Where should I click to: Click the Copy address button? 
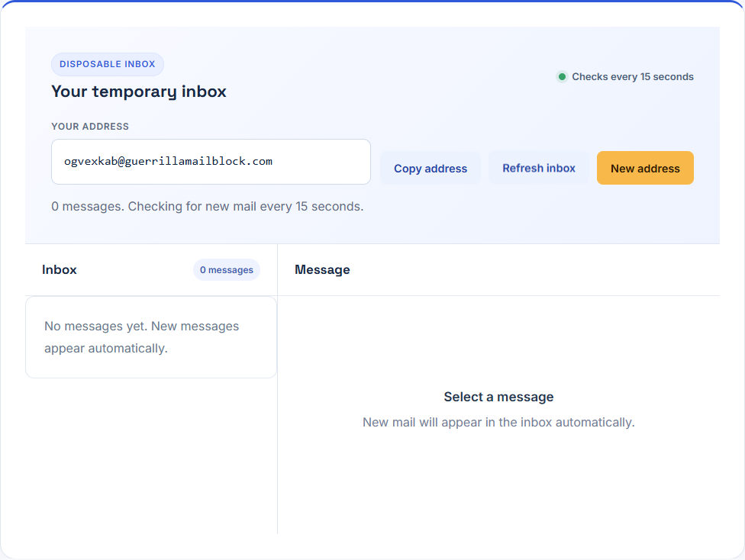(431, 168)
